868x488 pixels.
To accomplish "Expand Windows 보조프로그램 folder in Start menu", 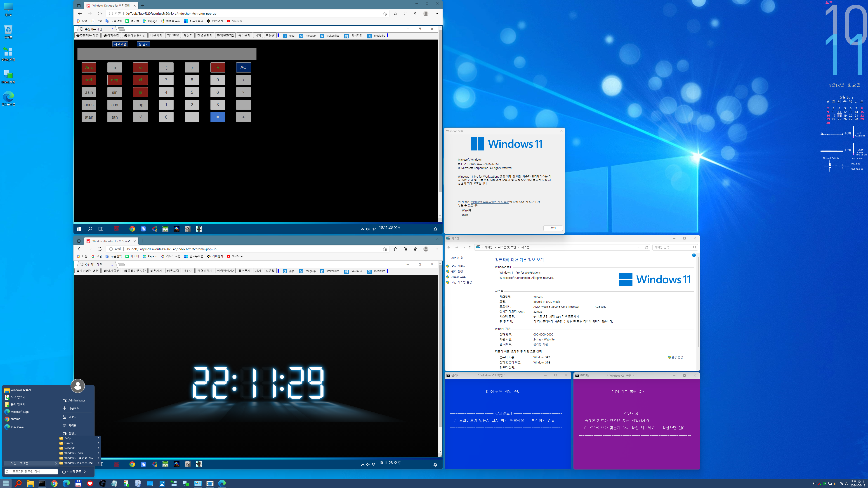I will pyautogui.click(x=80, y=463).
